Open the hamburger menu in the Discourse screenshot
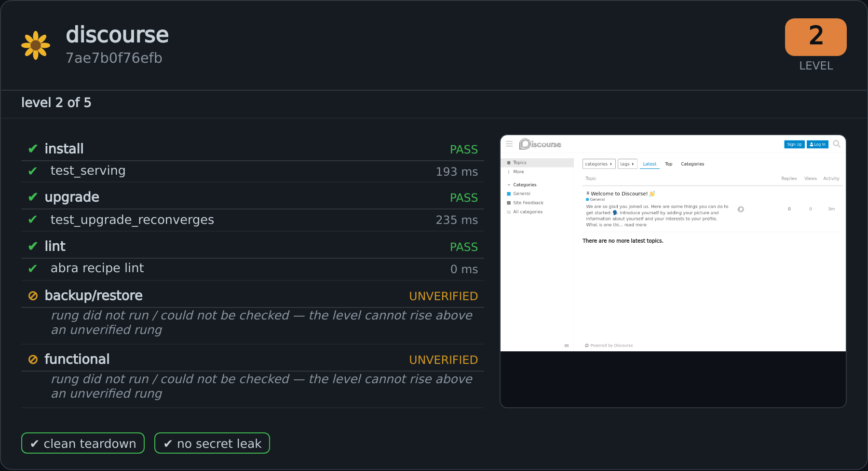Screen dimensions: 868x471 (509, 144)
